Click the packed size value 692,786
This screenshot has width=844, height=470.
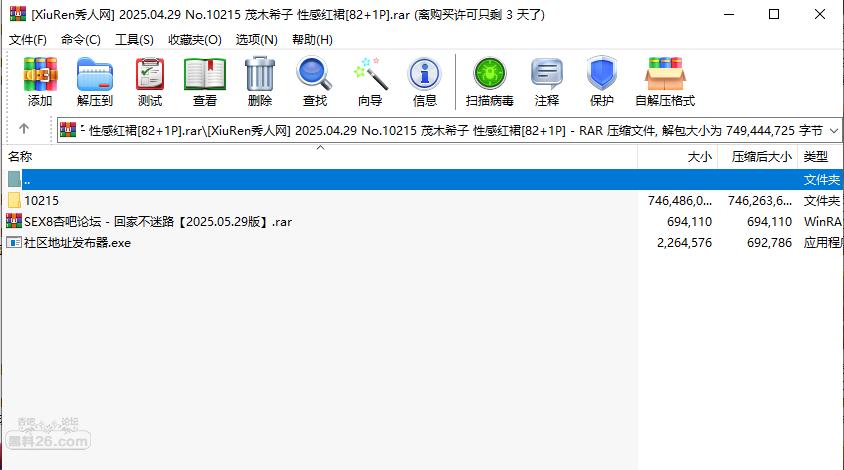[x=769, y=243]
